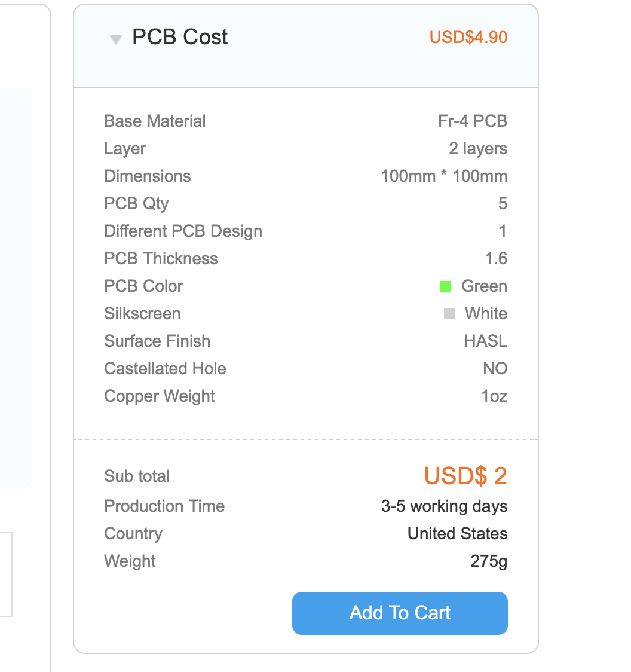Collapse the PCB Cost triangle arrow
The height and width of the screenshot is (672, 631).
pos(116,39)
